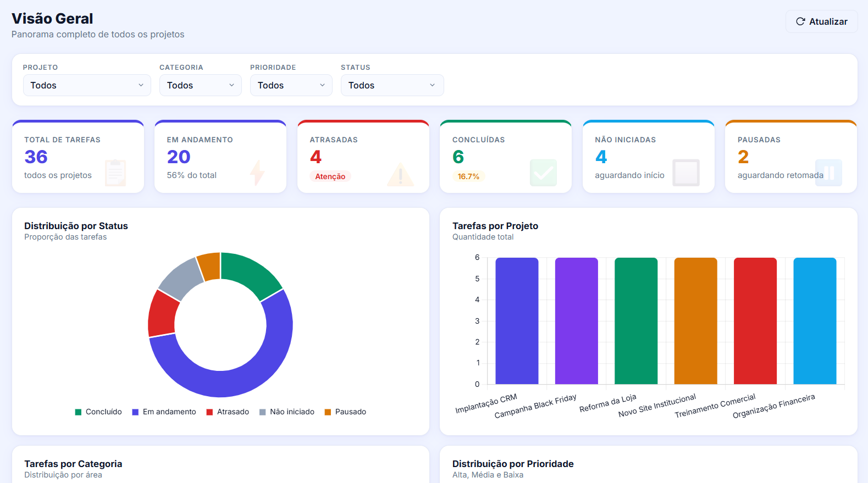Open the Categoria filter dropdown
Image resolution: width=868 pixels, height=483 pixels.
pos(201,85)
